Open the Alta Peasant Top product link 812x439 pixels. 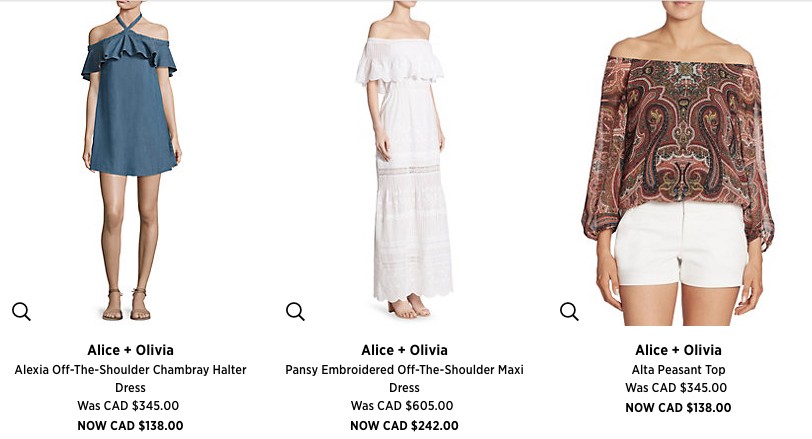pyautogui.click(x=678, y=370)
